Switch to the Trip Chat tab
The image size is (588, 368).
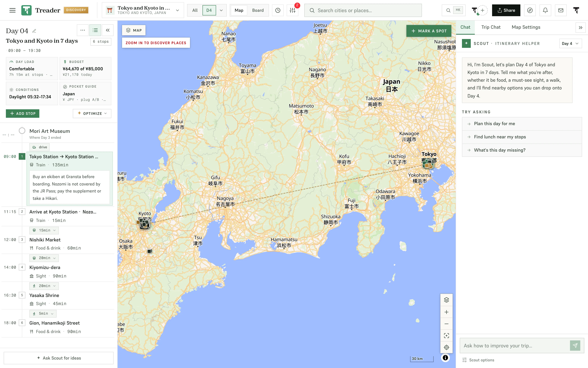(491, 27)
